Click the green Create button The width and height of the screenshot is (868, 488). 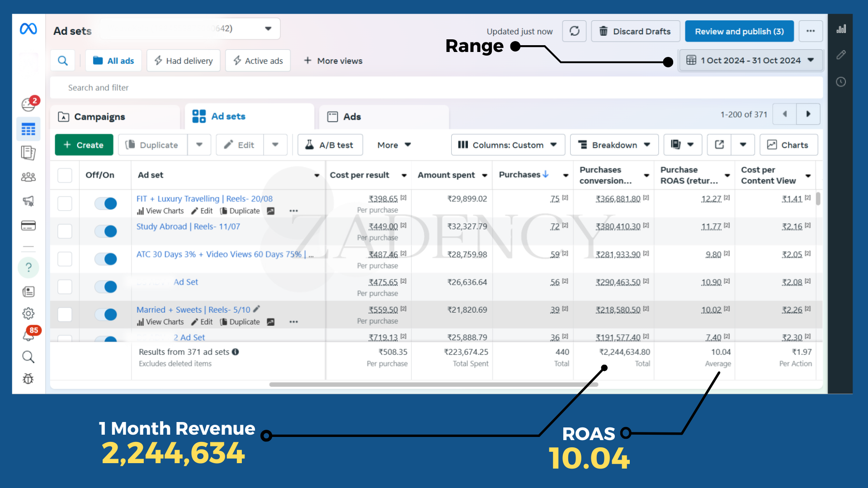(84, 145)
